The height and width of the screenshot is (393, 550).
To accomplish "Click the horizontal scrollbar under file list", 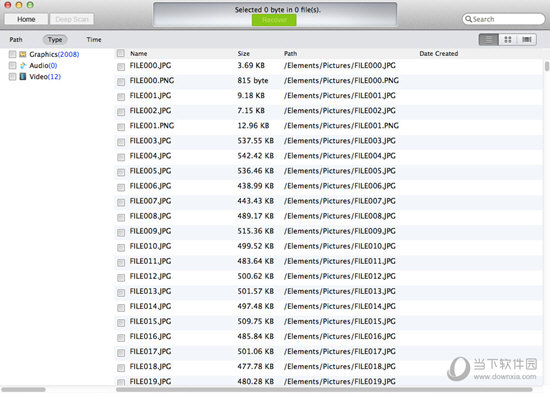I will pos(324,389).
